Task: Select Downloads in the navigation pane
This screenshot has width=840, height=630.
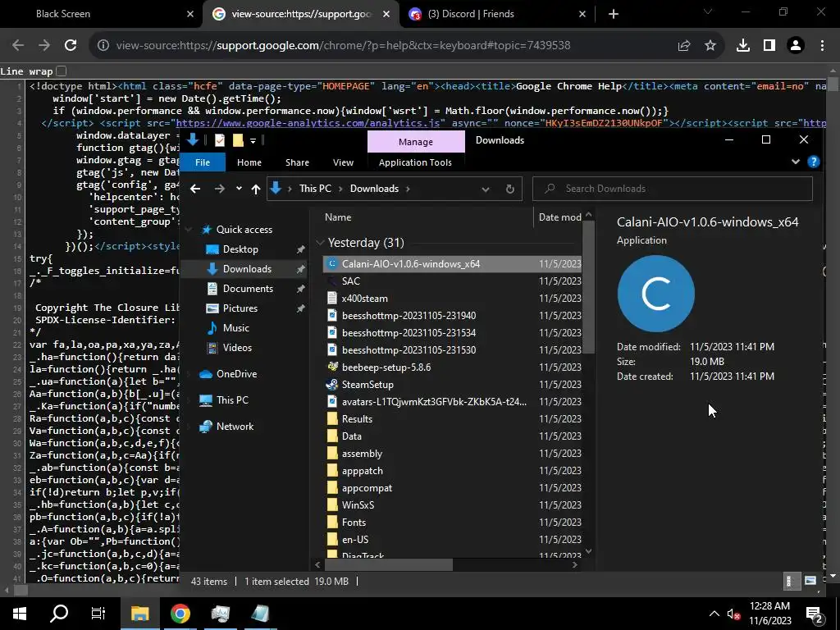Action: pyautogui.click(x=247, y=269)
